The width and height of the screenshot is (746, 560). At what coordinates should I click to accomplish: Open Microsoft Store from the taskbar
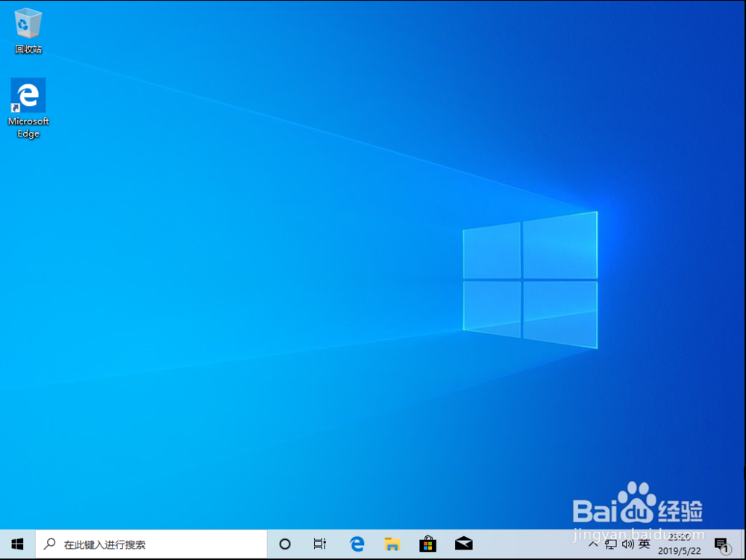[x=427, y=544]
